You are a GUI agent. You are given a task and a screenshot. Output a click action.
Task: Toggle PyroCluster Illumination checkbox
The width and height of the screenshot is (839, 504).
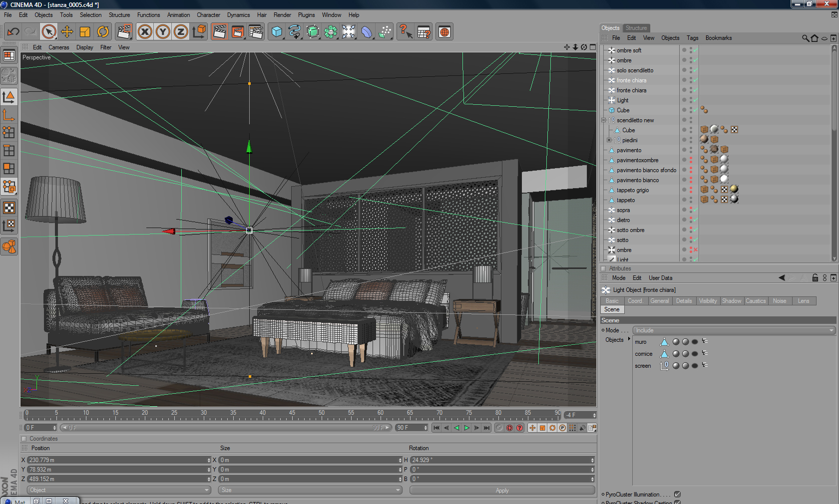pyautogui.click(x=677, y=495)
